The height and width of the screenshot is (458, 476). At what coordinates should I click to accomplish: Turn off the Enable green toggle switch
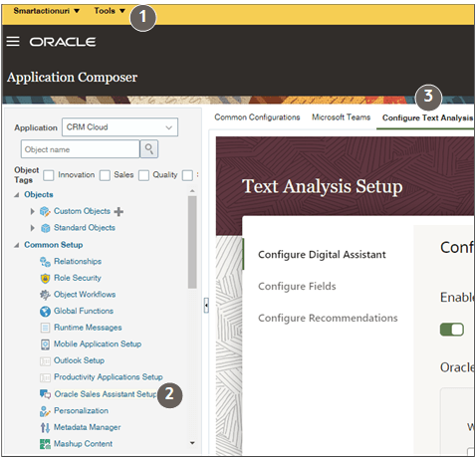pyautogui.click(x=452, y=330)
